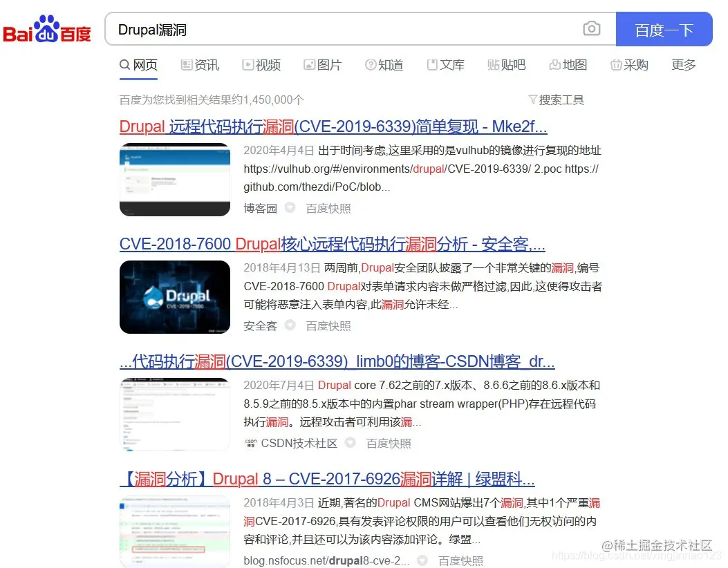Screen dimensions: 728x568
Task: Open the 搜索工具 search tools panel
Action: (556, 100)
